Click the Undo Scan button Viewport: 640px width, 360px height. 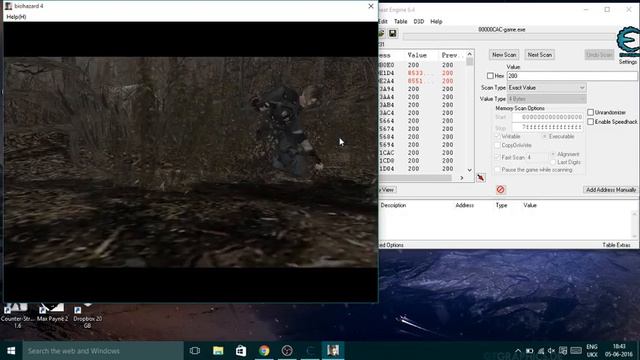point(599,55)
